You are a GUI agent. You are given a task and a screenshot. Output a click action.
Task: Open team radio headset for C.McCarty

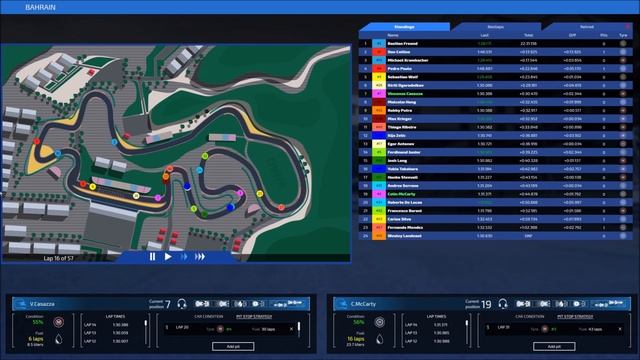503,304
